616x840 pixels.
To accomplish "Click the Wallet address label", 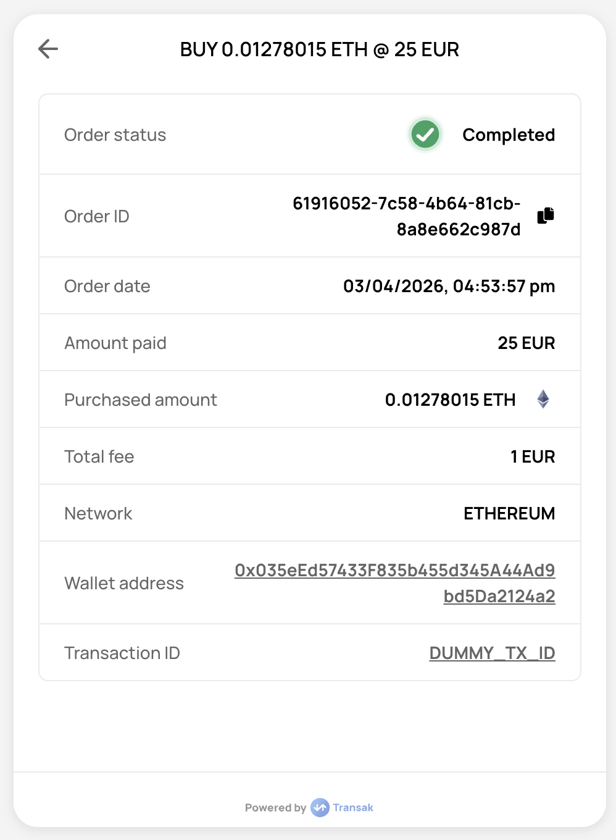I will 124,583.
